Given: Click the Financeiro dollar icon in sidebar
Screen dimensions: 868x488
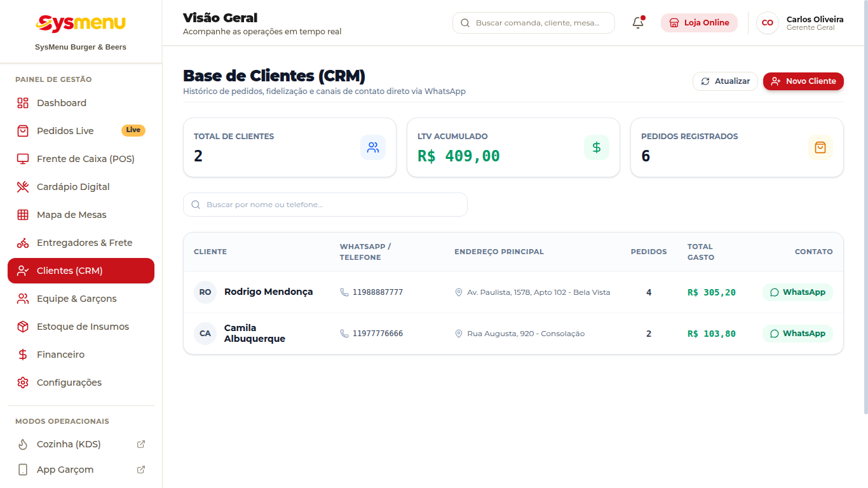Looking at the screenshot, I should [x=23, y=355].
